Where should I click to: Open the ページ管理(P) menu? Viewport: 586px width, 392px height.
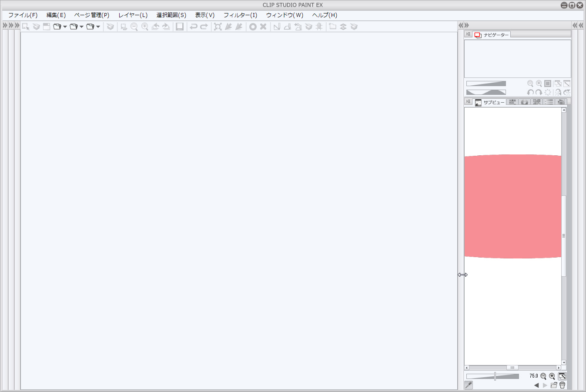coord(91,15)
